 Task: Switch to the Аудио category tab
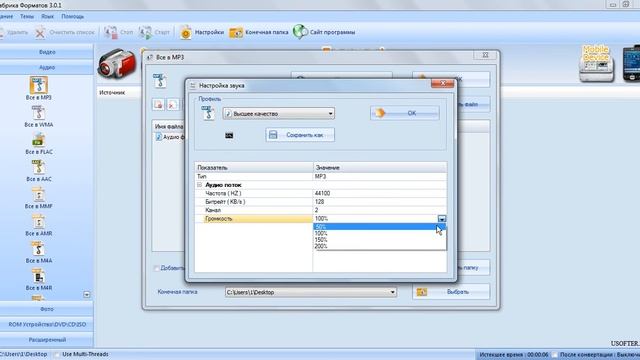[x=47, y=67]
